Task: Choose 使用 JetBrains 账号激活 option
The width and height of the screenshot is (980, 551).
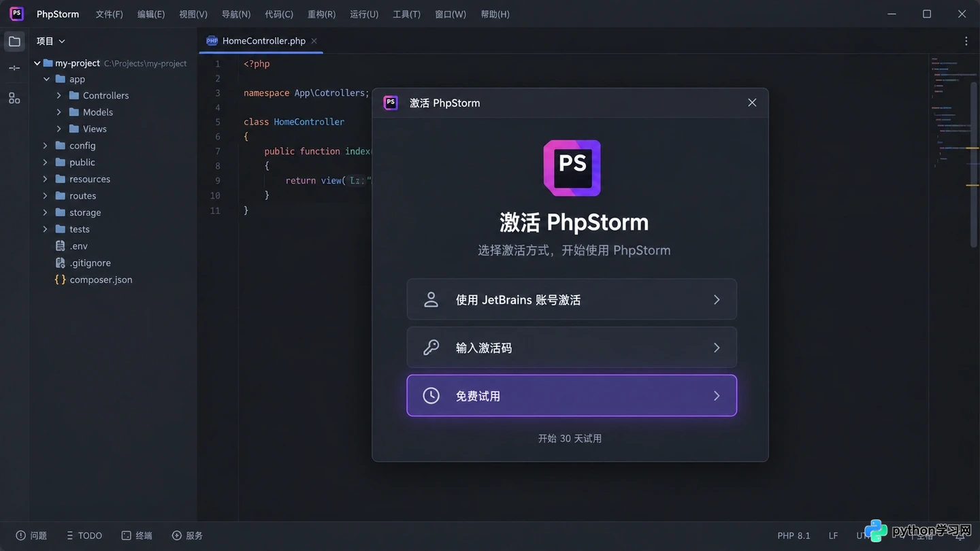Action: (572, 299)
